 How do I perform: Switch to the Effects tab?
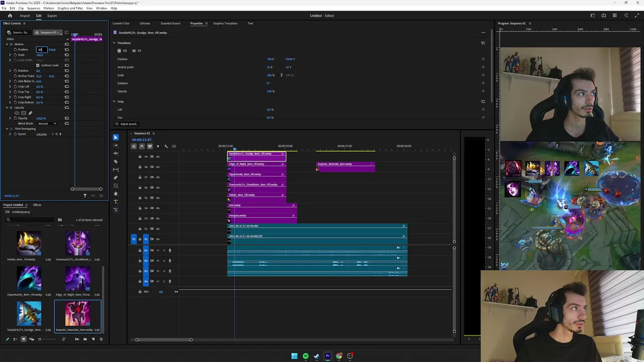pyautogui.click(x=37, y=205)
